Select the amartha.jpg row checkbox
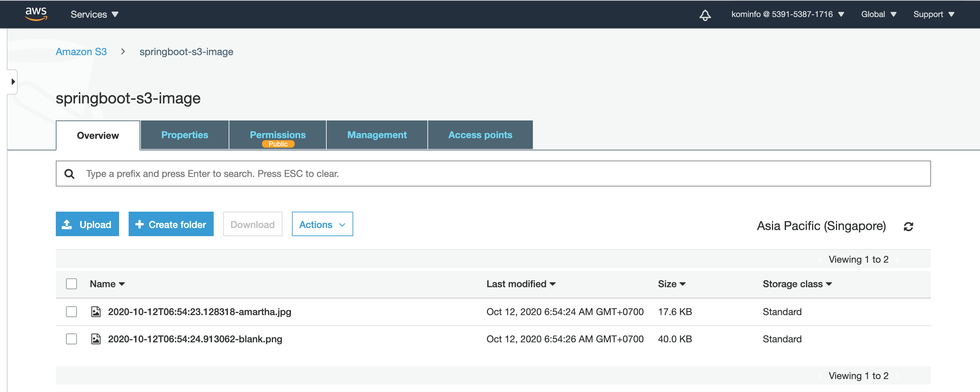 point(71,312)
